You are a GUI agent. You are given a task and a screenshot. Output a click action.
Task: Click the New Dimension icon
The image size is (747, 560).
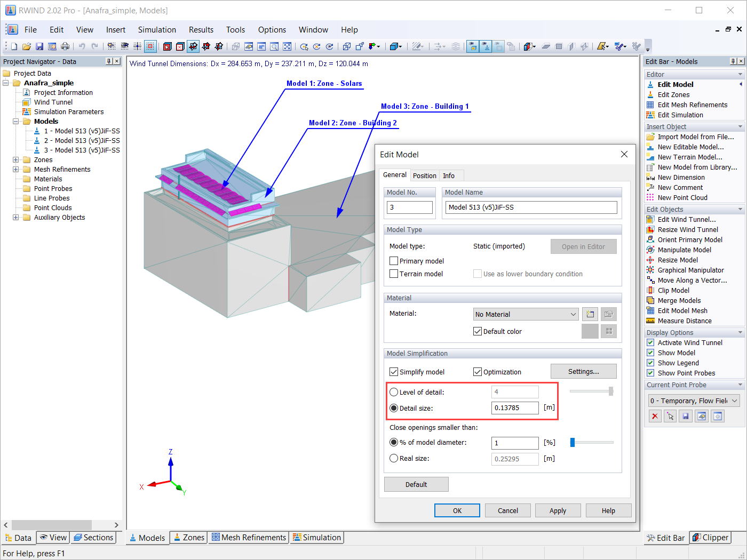[x=650, y=178]
